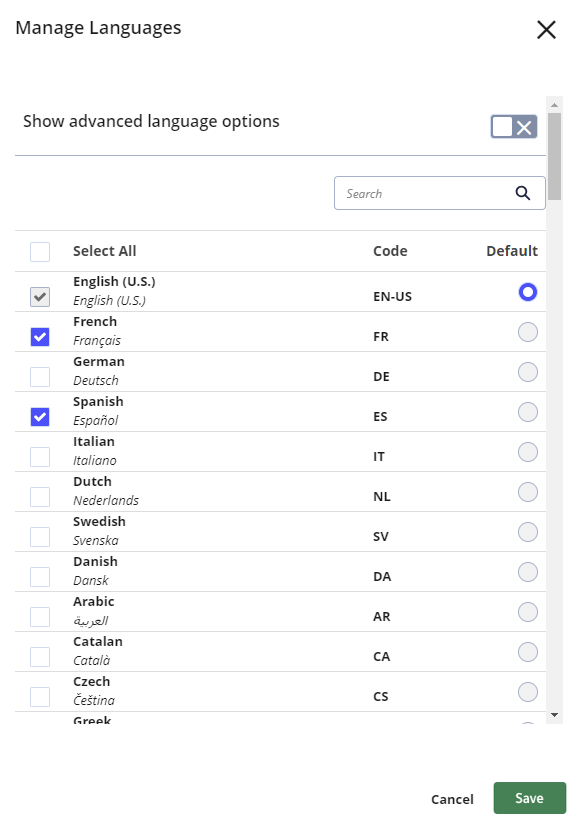Click the search magnifying glass icon
578x829 pixels.
pos(523,192)
